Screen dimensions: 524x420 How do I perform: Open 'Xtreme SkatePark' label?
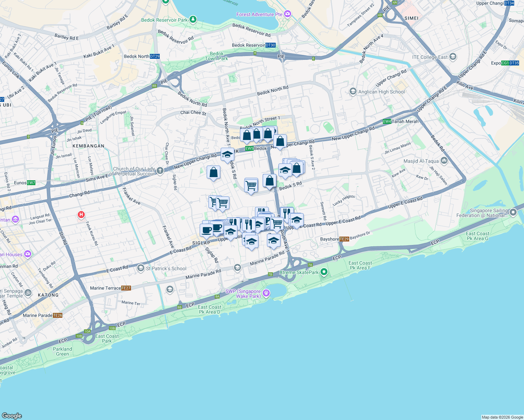click(299, 272)
